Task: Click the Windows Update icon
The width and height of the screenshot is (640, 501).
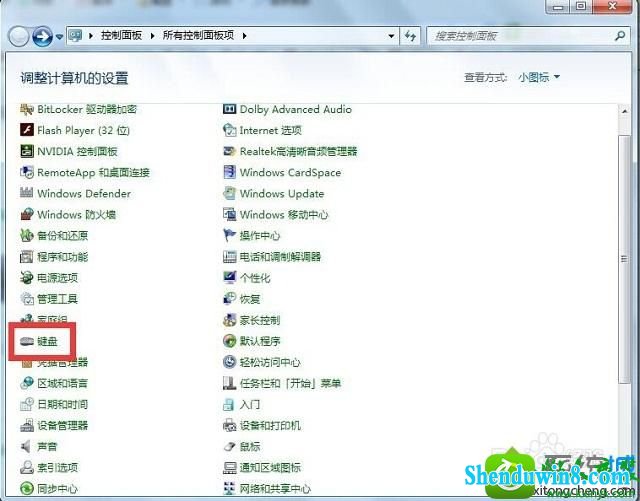Action: point(229,194)
